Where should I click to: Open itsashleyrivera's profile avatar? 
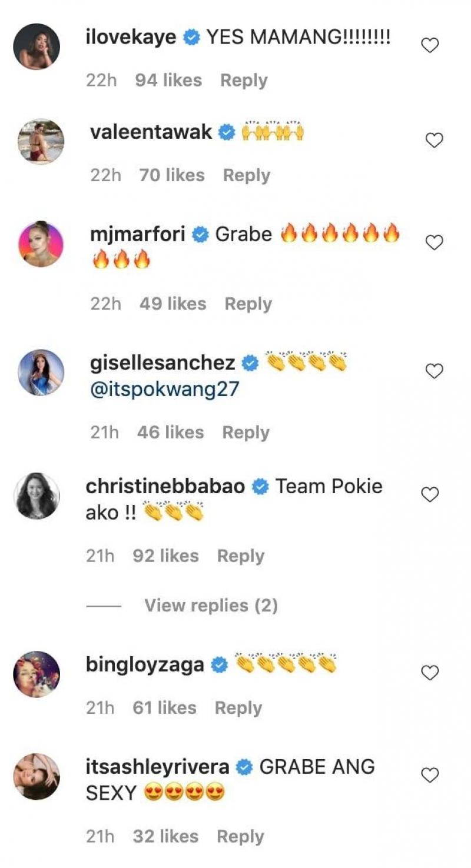click(37, 776)
